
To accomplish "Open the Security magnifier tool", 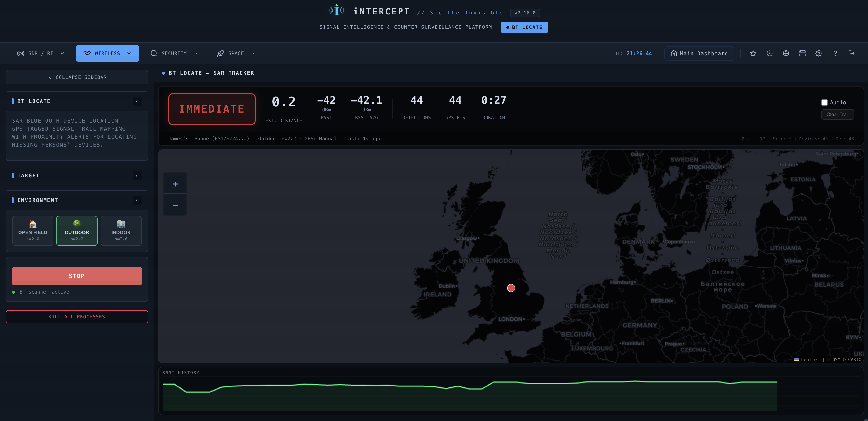I will point(154,53).
